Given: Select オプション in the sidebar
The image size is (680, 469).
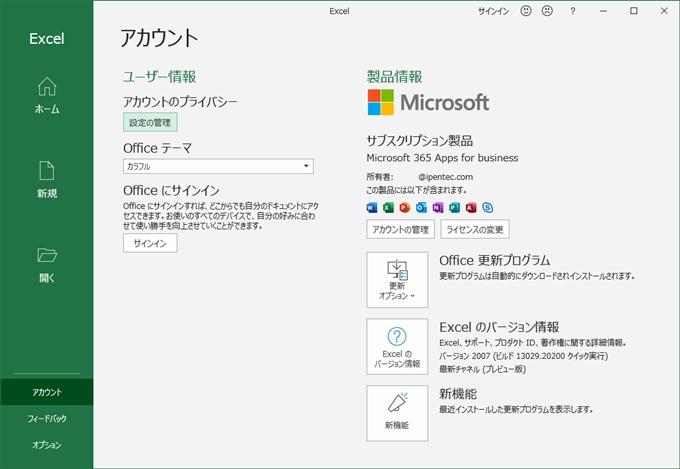Looking at the screenshot, I should (x=47, y=445).
